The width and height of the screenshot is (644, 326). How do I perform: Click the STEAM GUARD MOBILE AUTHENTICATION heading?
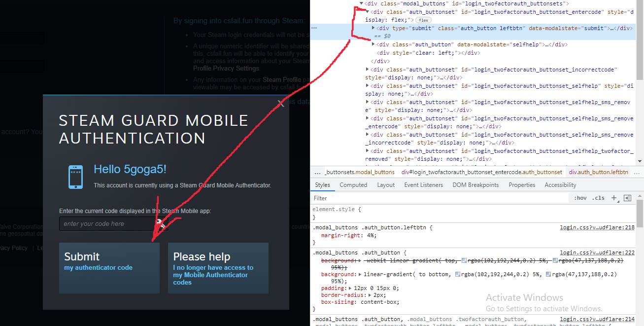153,129
